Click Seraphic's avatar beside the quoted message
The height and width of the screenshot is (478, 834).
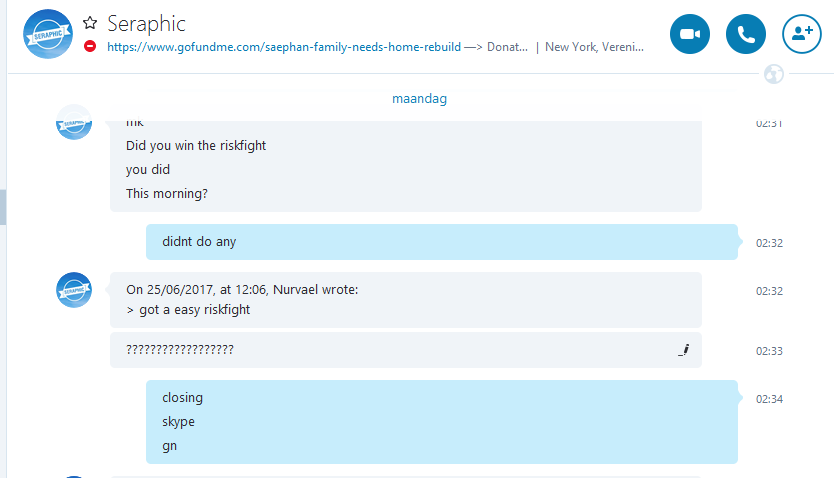click(x=74, y=290)
